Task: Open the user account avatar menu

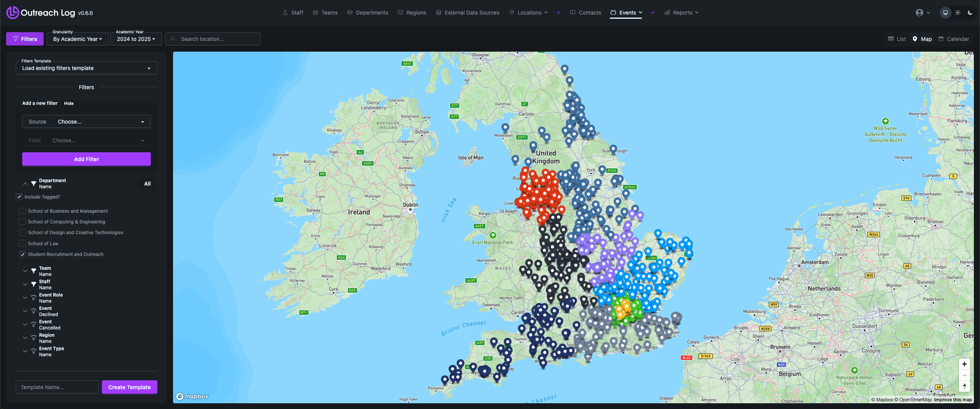Action: pos(920,13)
